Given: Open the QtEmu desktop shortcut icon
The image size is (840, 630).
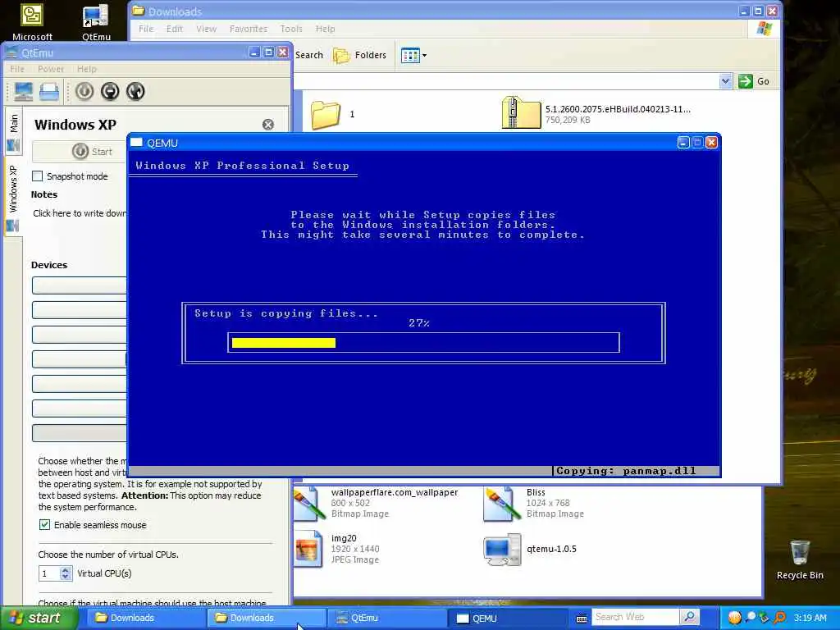Looking at the screenshot, I should coord(97,21).
